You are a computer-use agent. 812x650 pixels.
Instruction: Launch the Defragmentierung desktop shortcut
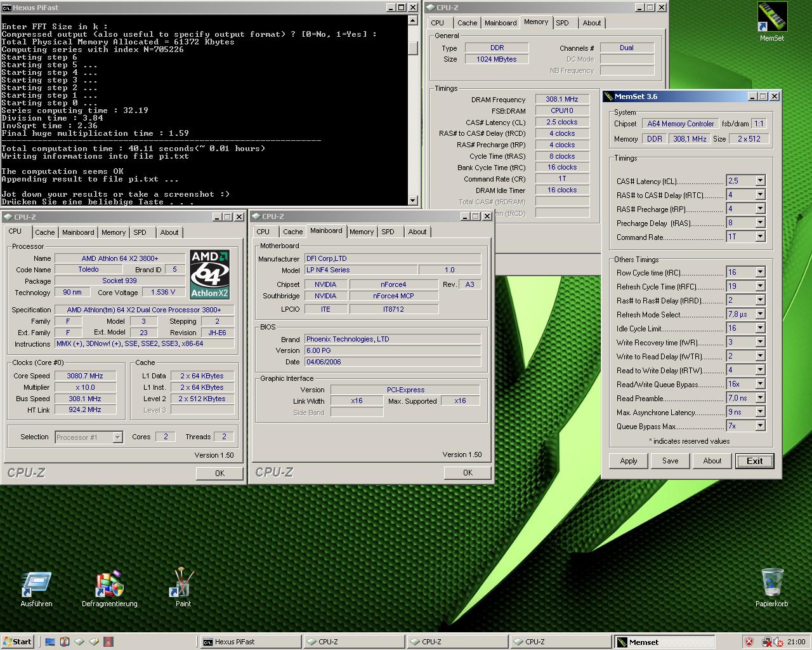(109, 588)
